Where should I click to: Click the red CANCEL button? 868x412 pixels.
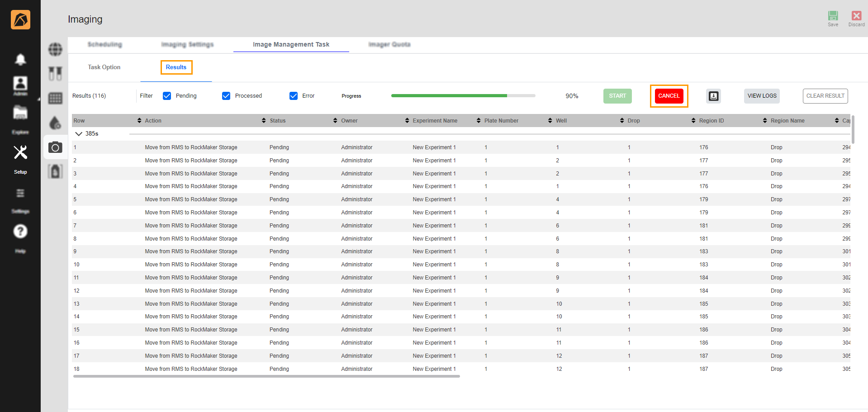(x=669, y=96)
